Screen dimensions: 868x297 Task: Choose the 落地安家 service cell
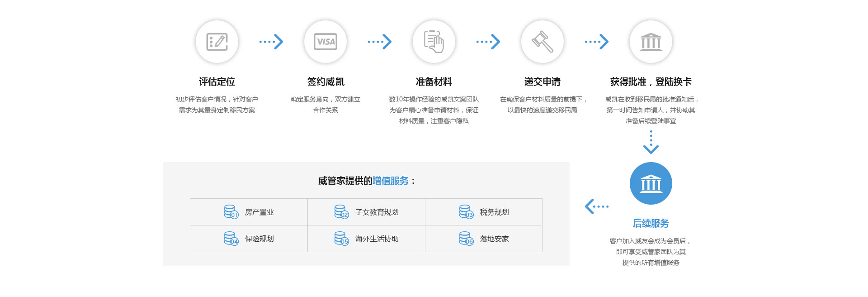click(484, 239)
